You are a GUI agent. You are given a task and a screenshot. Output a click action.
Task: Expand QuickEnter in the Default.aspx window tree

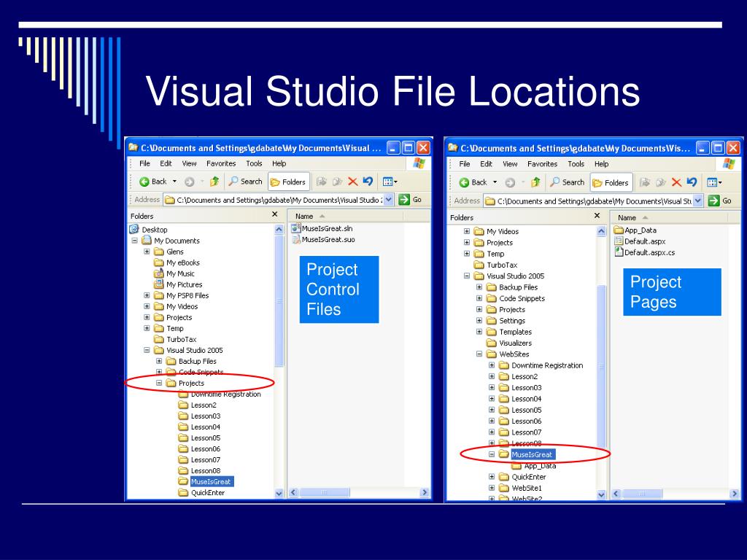492,477
